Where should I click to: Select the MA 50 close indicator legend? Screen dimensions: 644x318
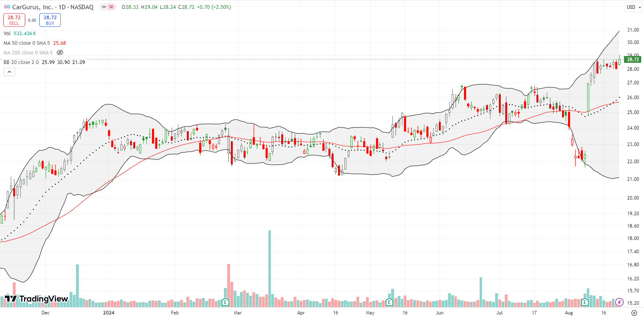[x=27, y=43]
